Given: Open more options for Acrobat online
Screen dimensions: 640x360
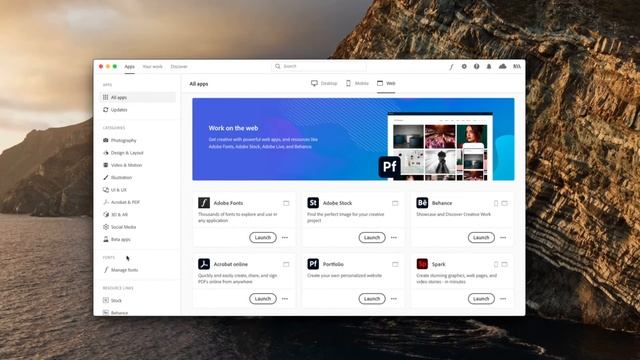Looking at the screenshot, I should [x=285, y=299].
